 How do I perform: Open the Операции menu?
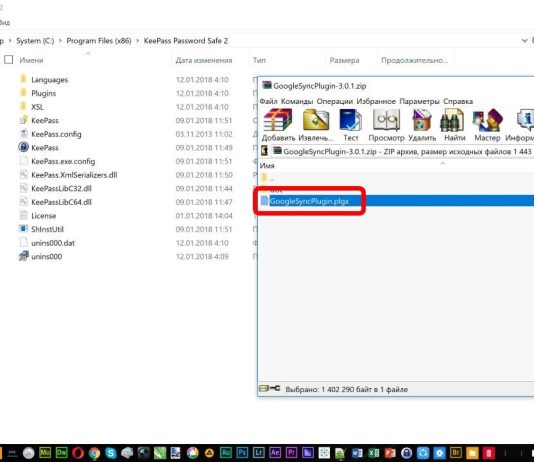tap(334, 101)
